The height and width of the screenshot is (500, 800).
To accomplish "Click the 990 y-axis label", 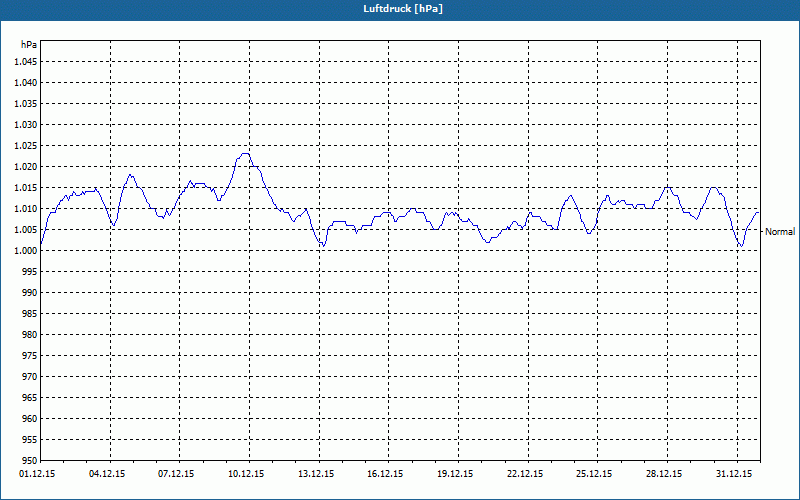I will click(31, 292).
